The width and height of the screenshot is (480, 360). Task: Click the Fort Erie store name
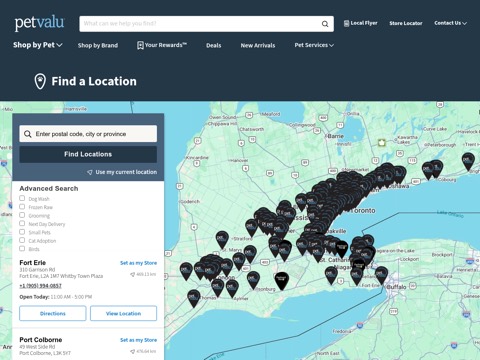coord(33,263)
